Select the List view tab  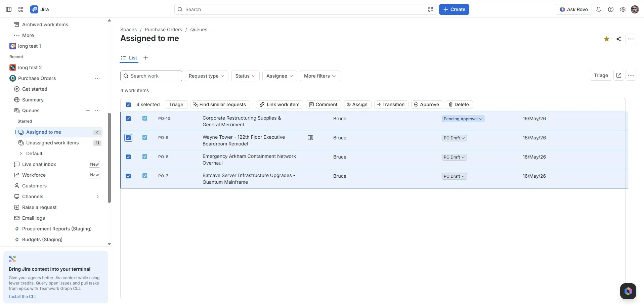point(129,58)
